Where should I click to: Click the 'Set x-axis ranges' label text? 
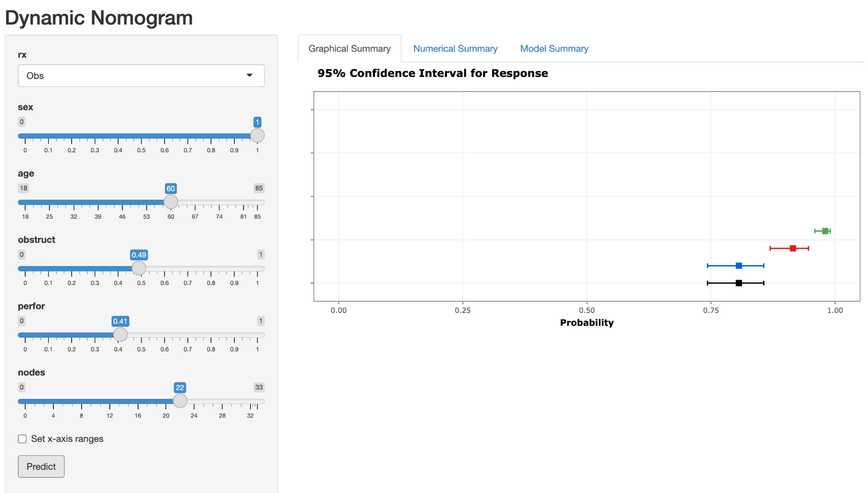(67, 439)
